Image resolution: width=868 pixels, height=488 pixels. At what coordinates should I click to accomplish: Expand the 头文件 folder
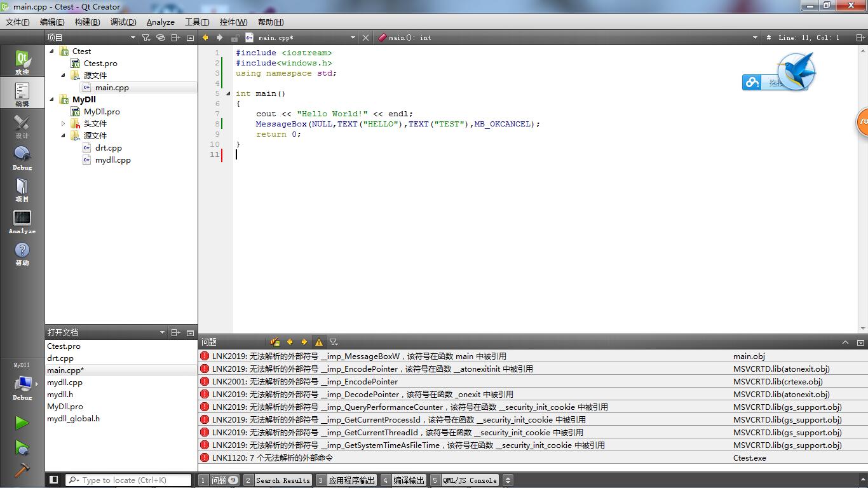64,124
